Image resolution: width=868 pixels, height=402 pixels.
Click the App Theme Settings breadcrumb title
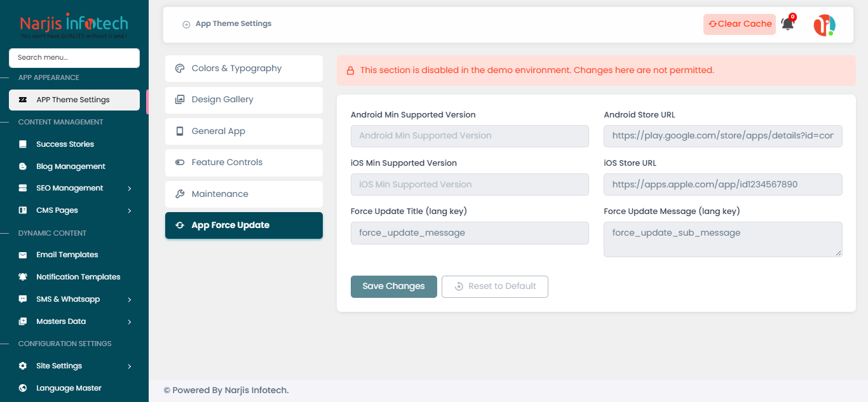coord(233,24)
